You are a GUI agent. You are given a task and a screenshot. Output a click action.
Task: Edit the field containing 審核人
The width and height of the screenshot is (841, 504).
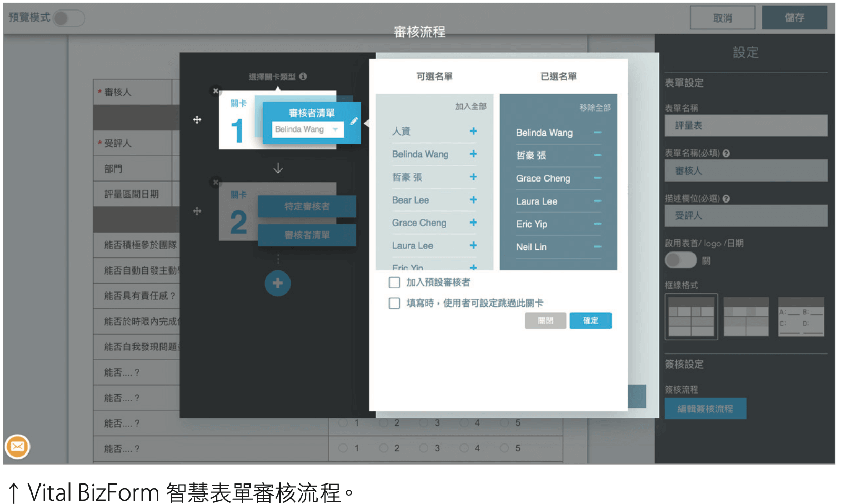(x=746, y=171)
